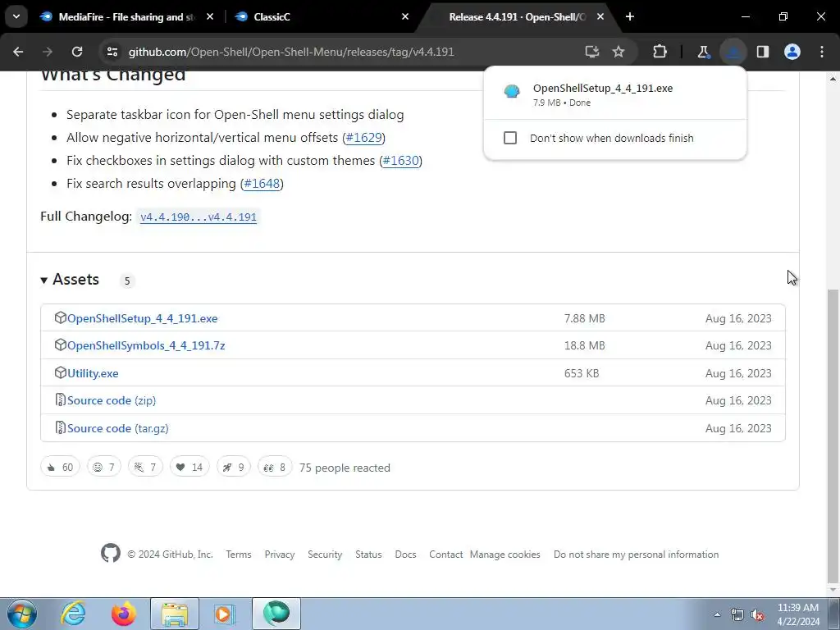Open Chrome Labs flask icon

pyautogui.click(x=703, y=52)
